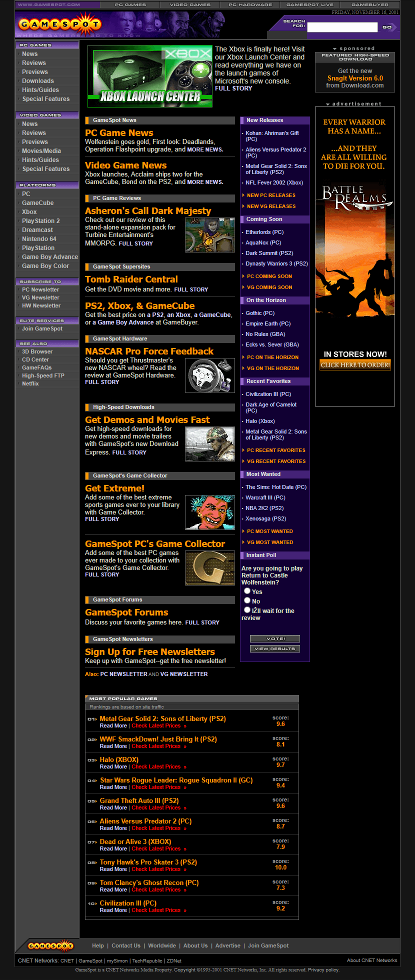This screenshot has height=980, width=415.
Task: Open Downloads in the PC Games sidebar
Action: click(x=38, y=81)
